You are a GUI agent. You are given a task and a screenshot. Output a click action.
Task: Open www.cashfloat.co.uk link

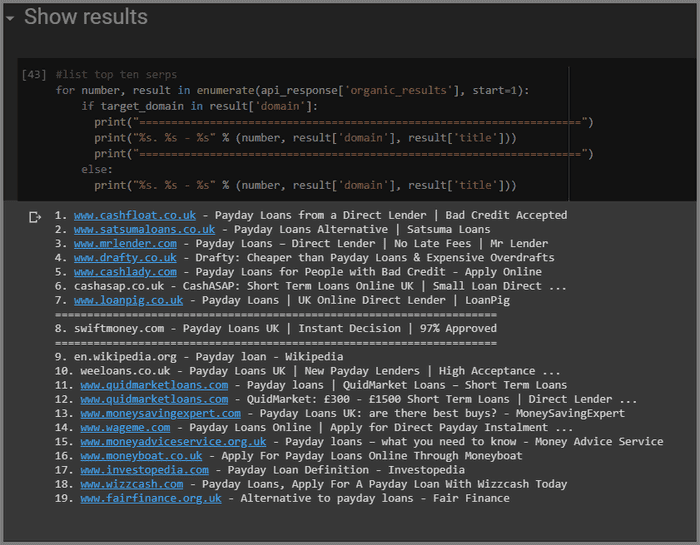[x=135, y=215]
